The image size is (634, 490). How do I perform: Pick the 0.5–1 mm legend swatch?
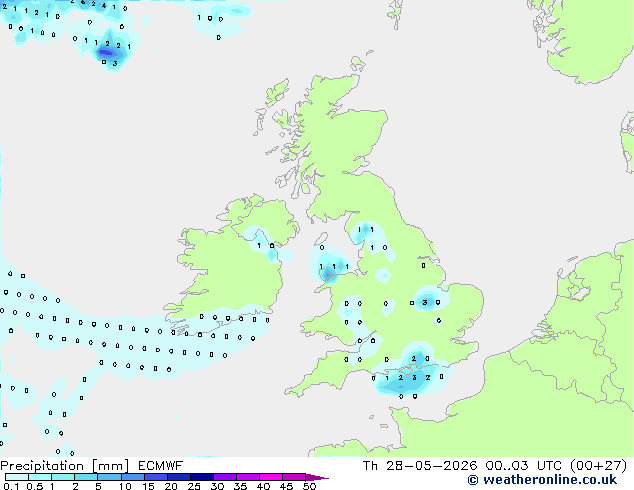[x=40, y=477]
